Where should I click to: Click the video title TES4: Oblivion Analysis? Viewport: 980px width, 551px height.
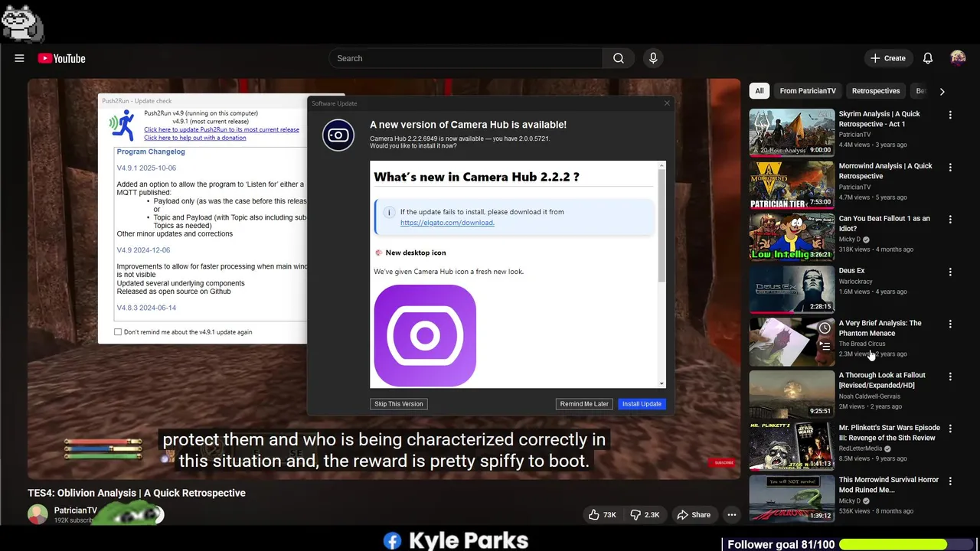point(136,493)
